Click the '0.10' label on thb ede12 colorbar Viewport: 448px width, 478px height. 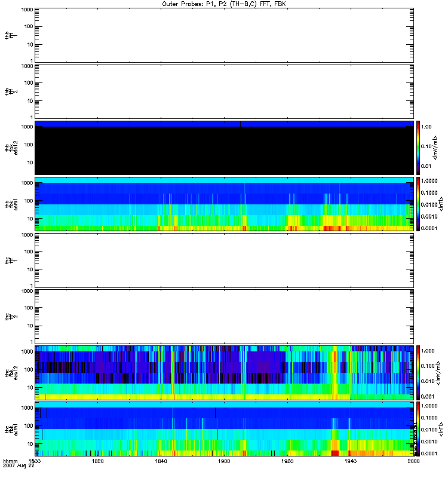(426, 146)
